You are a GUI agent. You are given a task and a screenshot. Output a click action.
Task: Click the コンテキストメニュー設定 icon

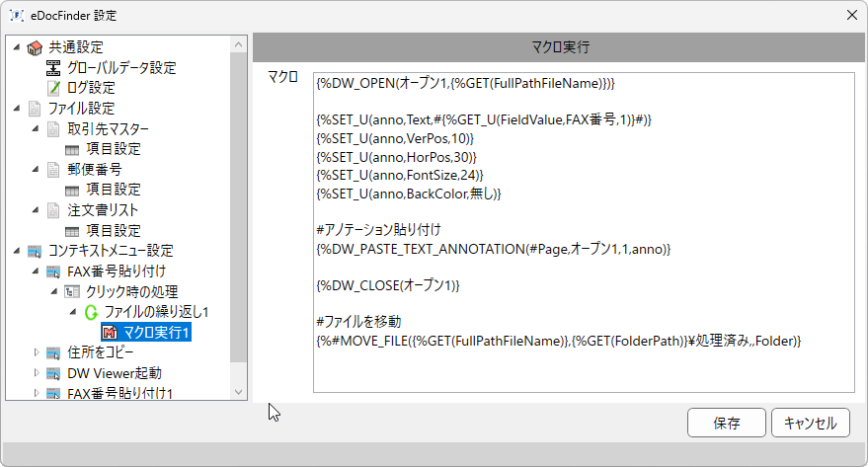click(35, 251)
